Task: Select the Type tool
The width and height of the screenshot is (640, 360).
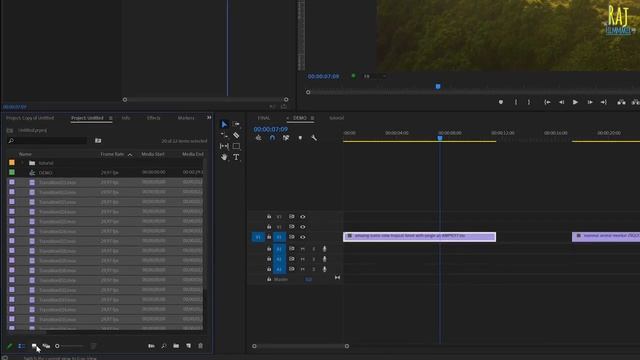Action: 236,157
